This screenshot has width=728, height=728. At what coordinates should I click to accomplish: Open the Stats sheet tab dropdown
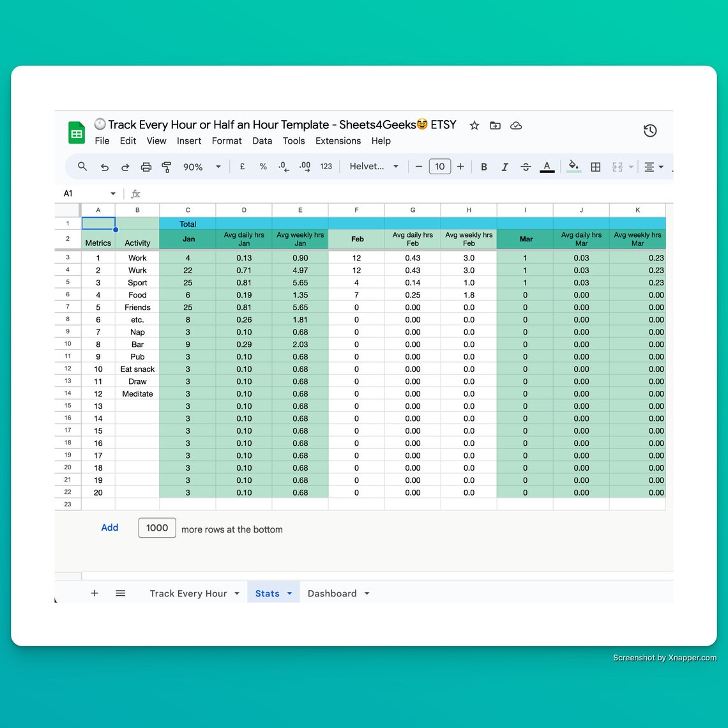click(289, 593)
